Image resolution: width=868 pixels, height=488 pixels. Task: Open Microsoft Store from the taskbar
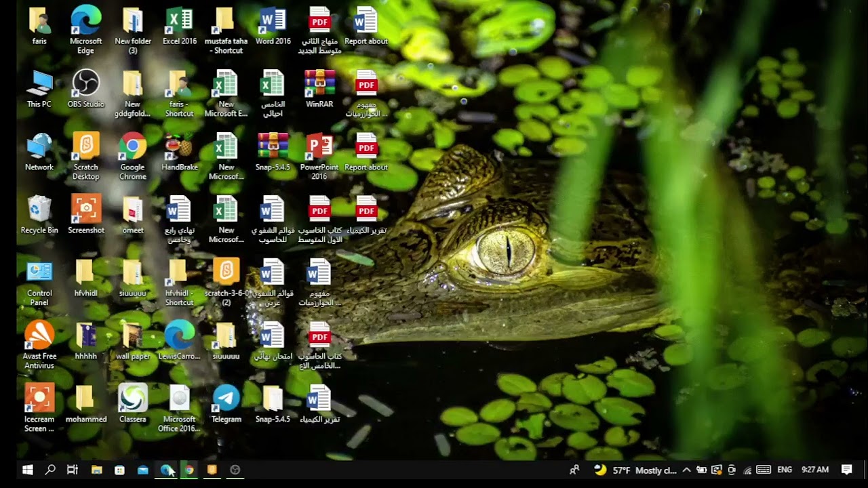coord(119,470)
